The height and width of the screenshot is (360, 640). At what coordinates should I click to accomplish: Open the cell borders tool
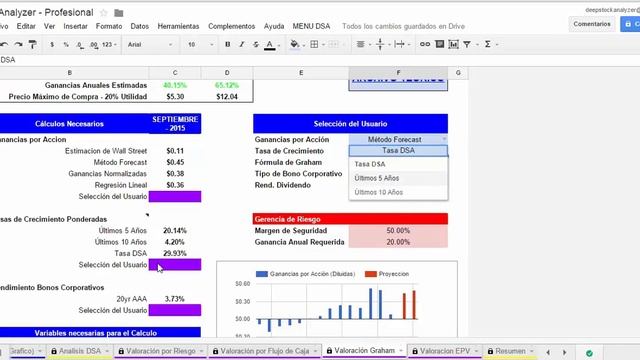pos(314,44)
